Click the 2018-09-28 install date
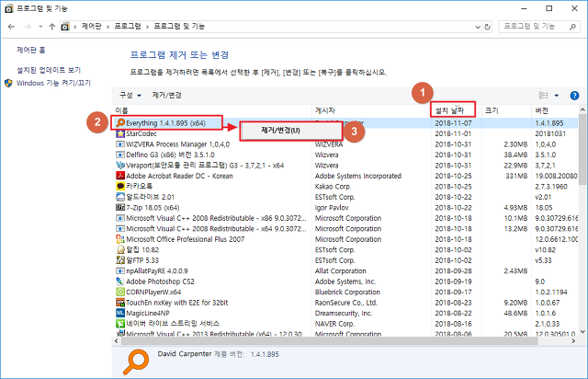This screenshot has height=379, width=588. tap(453, 270)
